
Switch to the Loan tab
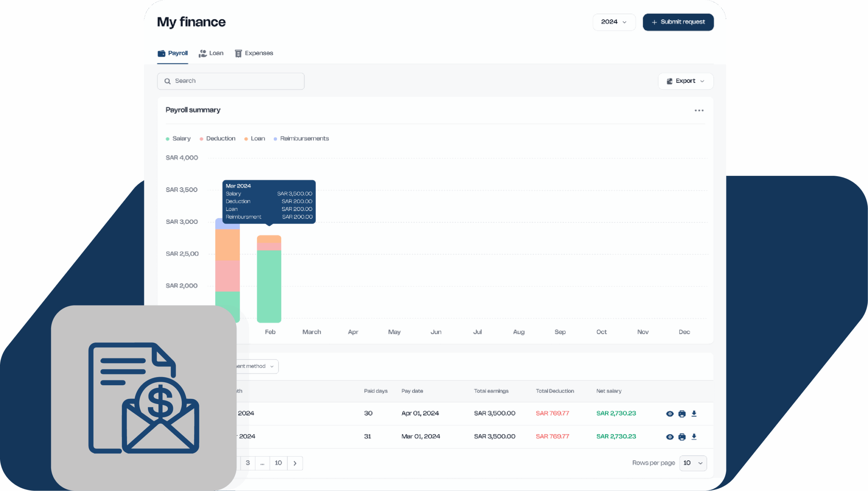211,53
